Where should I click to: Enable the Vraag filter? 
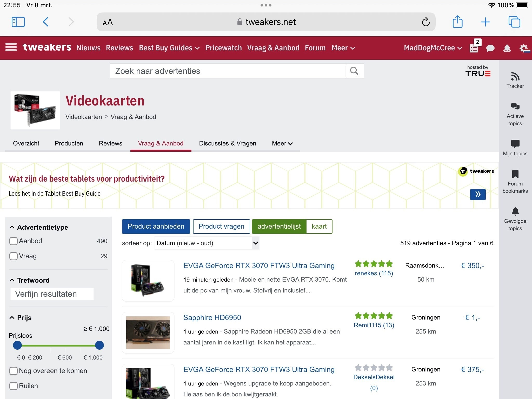[x=13, y=256]
